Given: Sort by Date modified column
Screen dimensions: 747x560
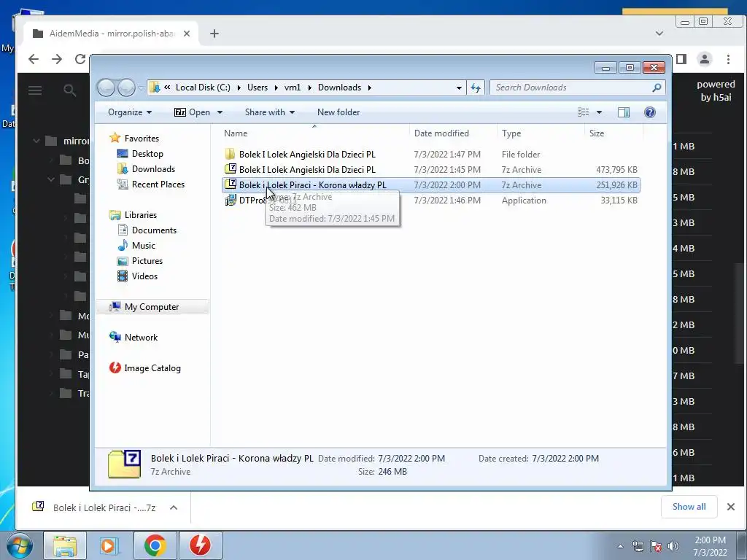Looking at the screenshot, I should [441, 133].
